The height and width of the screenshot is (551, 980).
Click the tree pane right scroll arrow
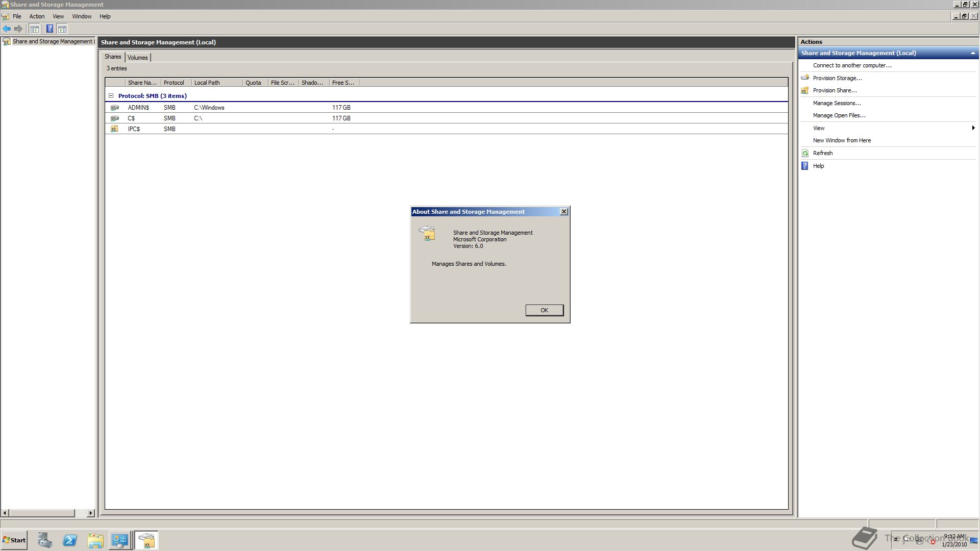(91, 513)
